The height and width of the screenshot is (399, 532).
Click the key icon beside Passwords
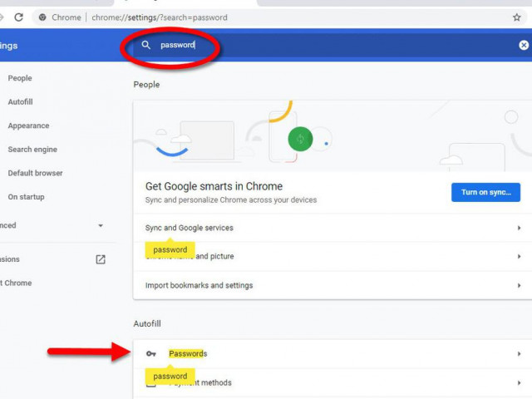point(151,354)
